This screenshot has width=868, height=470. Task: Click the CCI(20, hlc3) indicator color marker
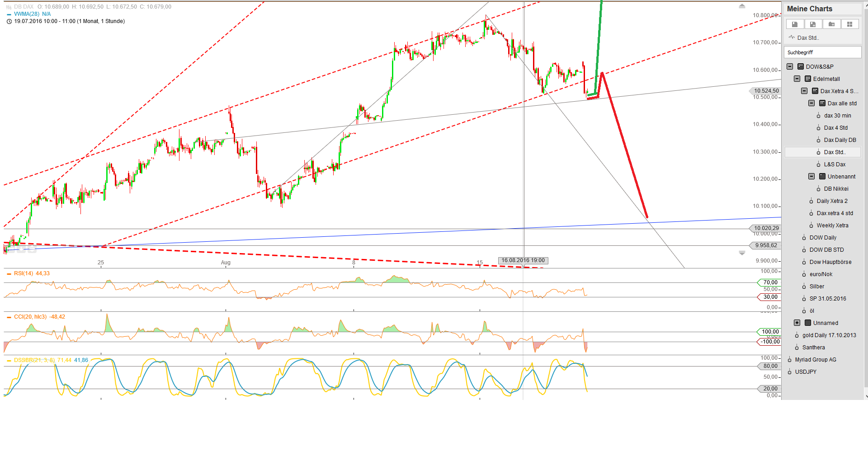click(x=9, y=317)
